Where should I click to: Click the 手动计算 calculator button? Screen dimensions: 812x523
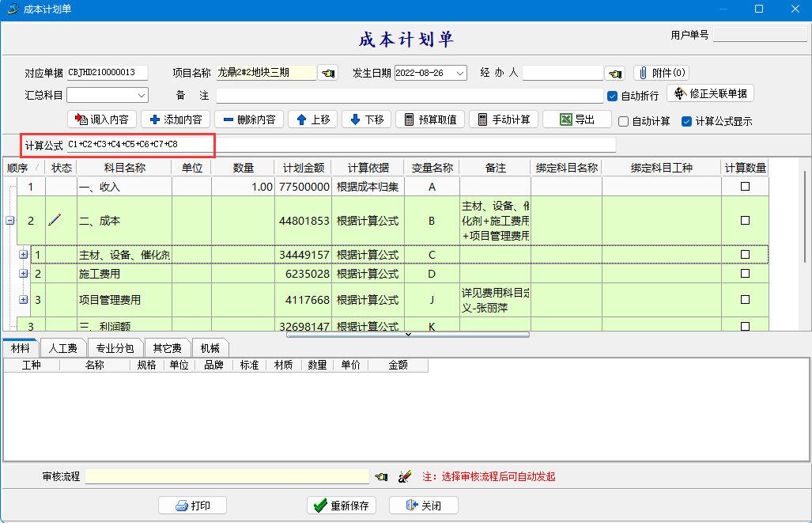point(504,119)
